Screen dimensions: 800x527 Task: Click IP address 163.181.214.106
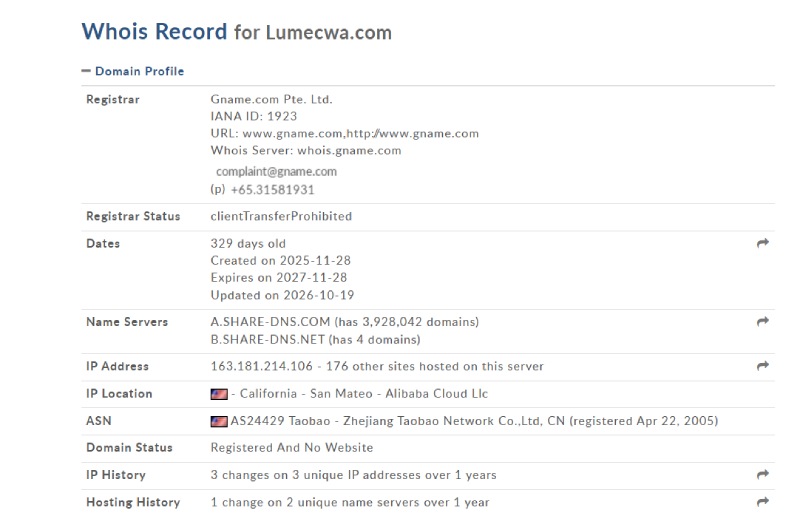point(261,366)
